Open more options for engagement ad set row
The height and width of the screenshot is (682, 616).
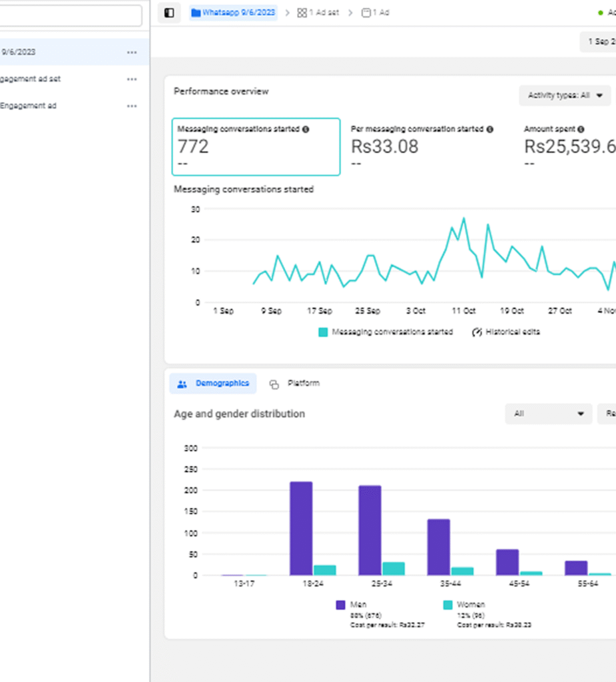pos(132,79)
